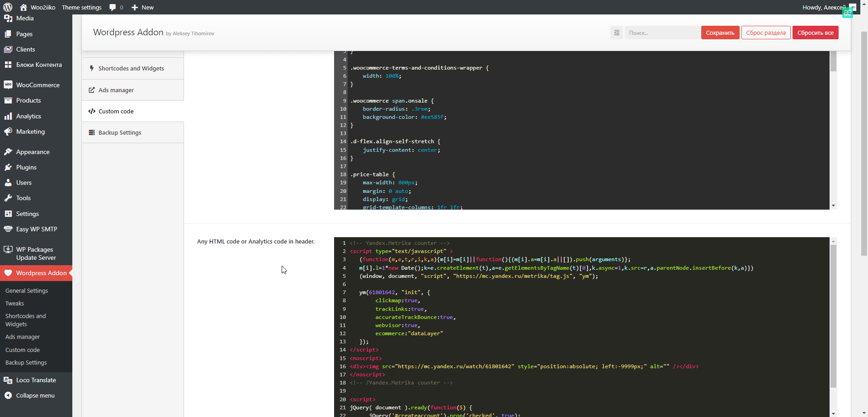This screenshot has height=417, width=868.
Task: Open the Easy WP SMTP icon
Action: click(x=8, y=229)
